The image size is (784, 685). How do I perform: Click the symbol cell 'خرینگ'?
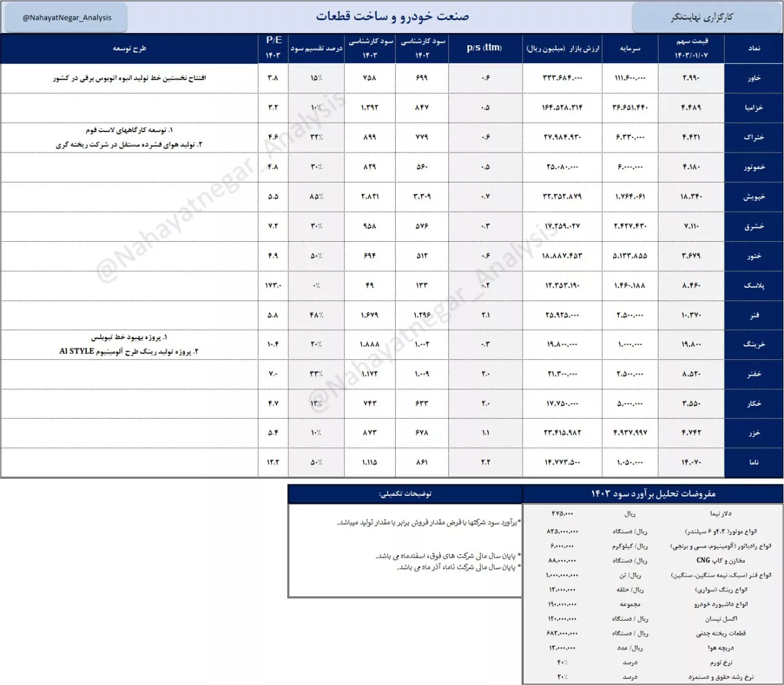pos(754,345)
